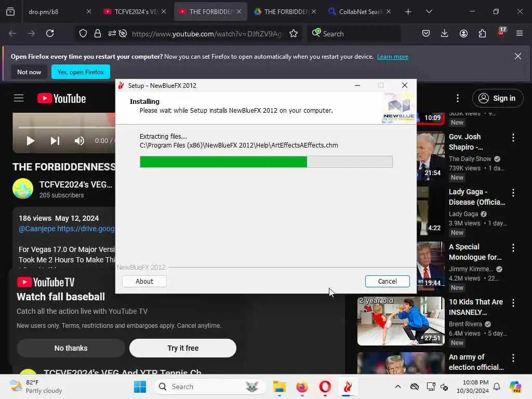Switch to the CollabNet Search tab
Screen dimensions: 532x399
click(361, 11)
